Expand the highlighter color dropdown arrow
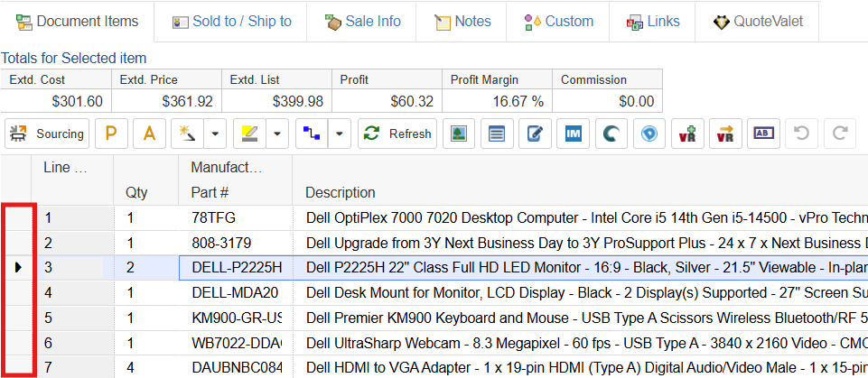Viewport: 868px width, 378px height. tap(276, 134)
